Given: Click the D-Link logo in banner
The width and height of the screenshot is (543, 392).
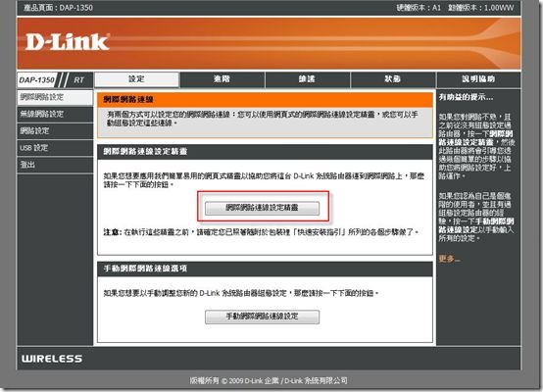Looking at the screenshot, I should click(x=68, y=42).
